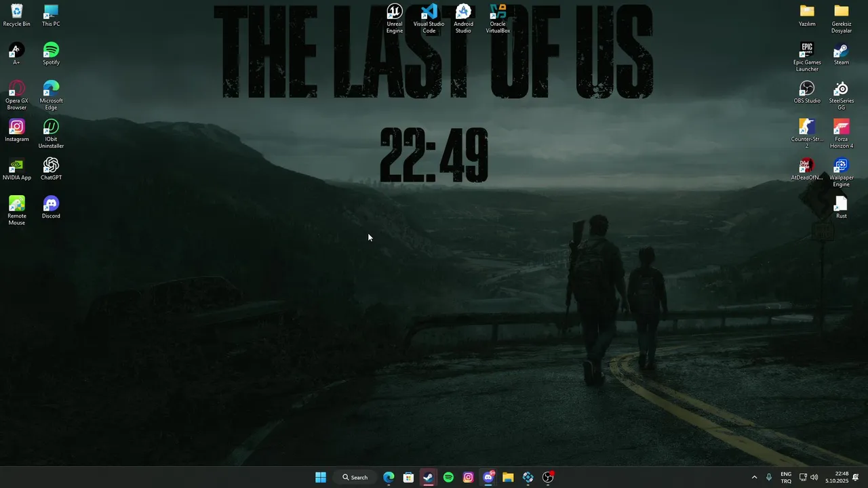Select the Steam desktop shortcut

pyautogui.click(x=842, y=54)
